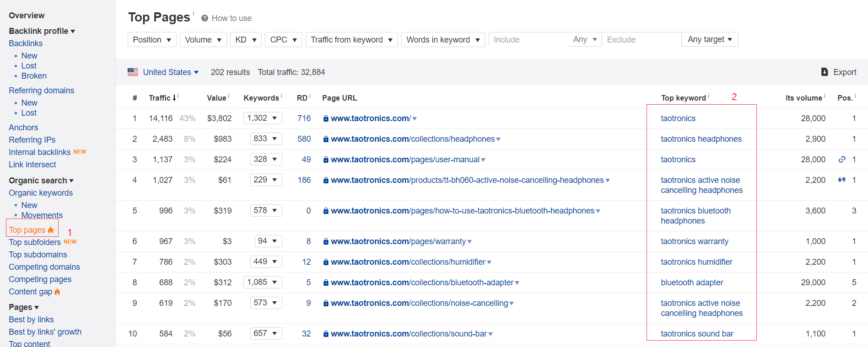Click the $3,802 value cell
The image size is (868, 347).
tap(219, 118)
